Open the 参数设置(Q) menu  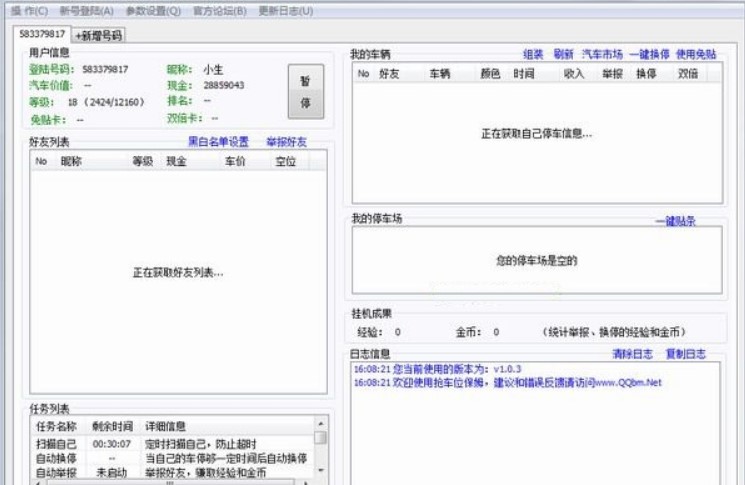[x=153, y=11]
